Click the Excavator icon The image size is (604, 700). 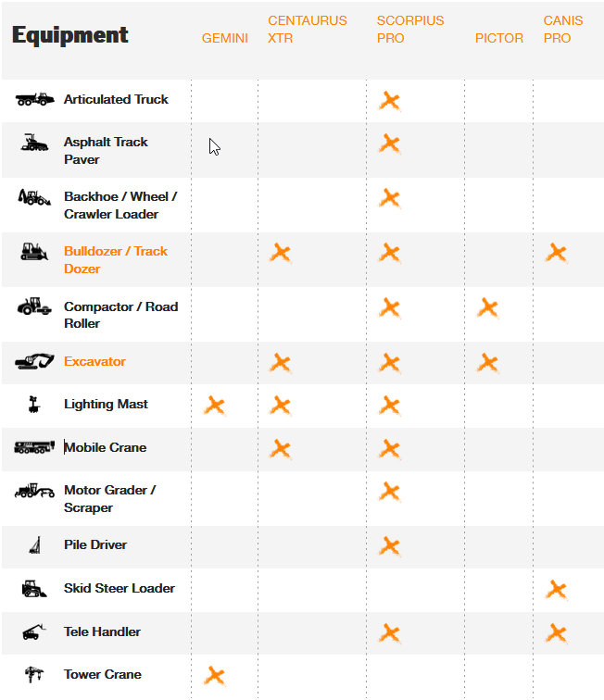pos(34,361)
